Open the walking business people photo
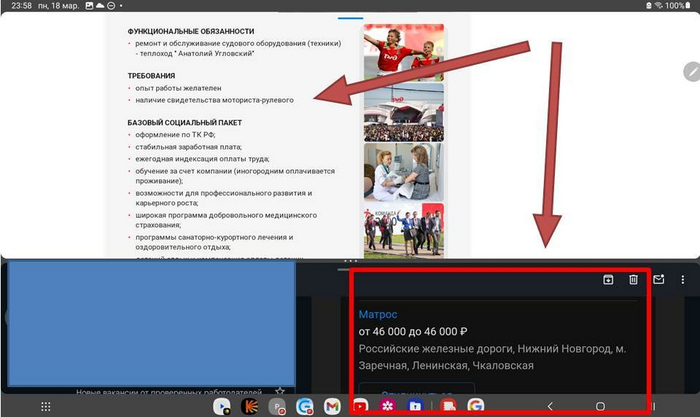This screenshot has width=700, height=417. pyautogui.click(x=404, y=231)
